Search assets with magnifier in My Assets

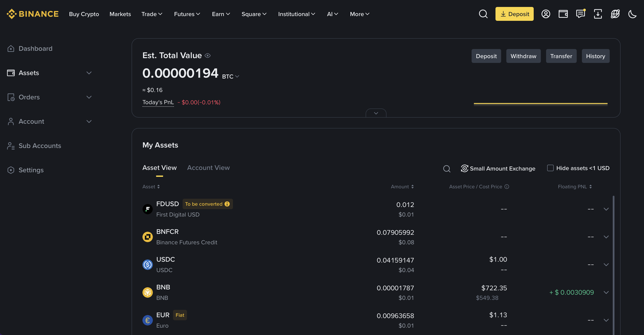pos(447,169)
